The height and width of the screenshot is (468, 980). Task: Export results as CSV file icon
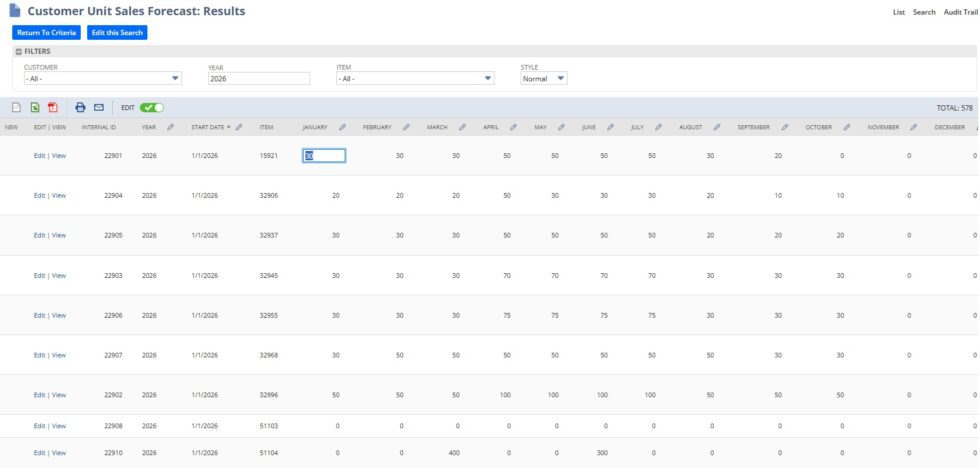pyautogui.click(x=16, y=107)
